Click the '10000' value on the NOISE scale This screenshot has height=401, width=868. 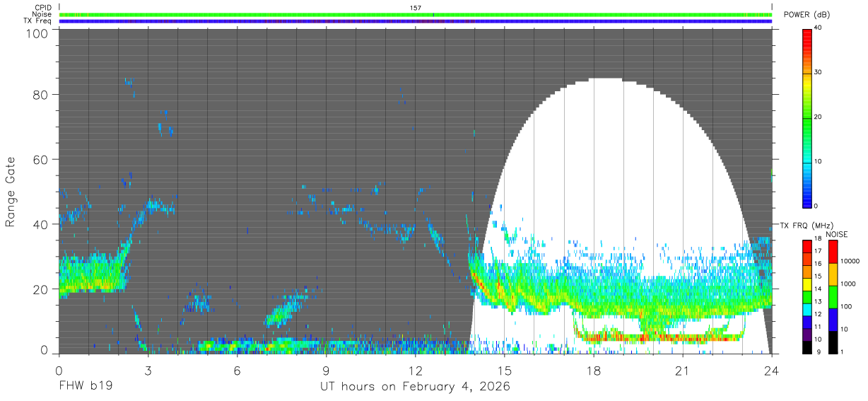(x=851, y=262)
